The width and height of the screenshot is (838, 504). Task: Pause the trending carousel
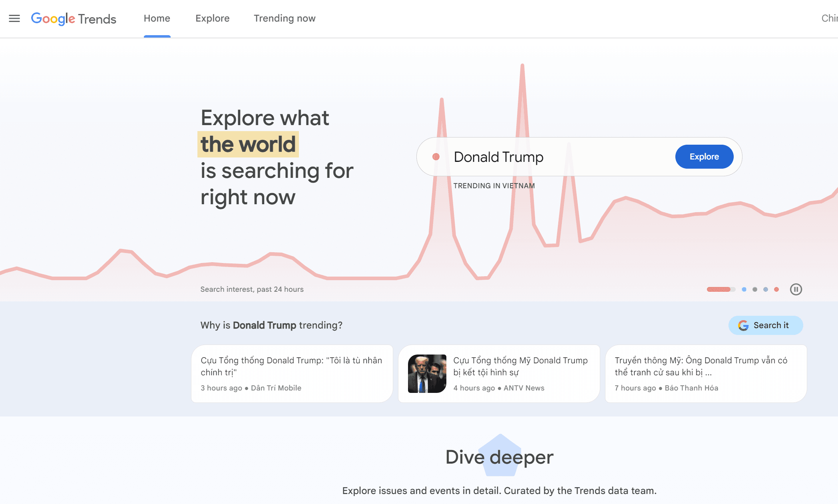pos(796,289)
